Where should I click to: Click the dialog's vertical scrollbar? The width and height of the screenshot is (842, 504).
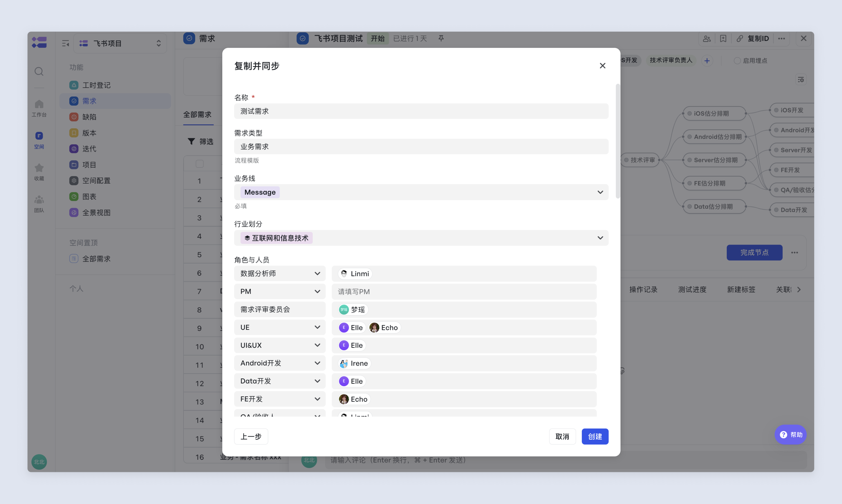(x=618, y=141)
